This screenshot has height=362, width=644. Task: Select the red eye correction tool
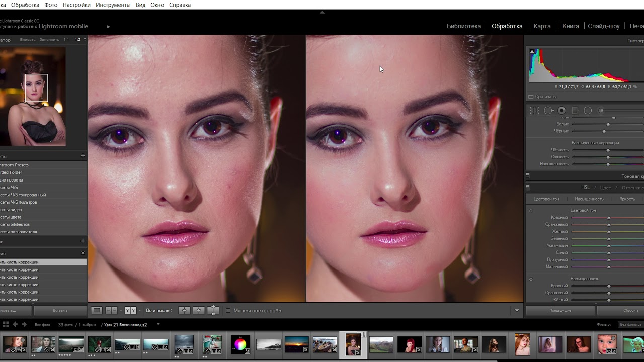coord(561,110)
